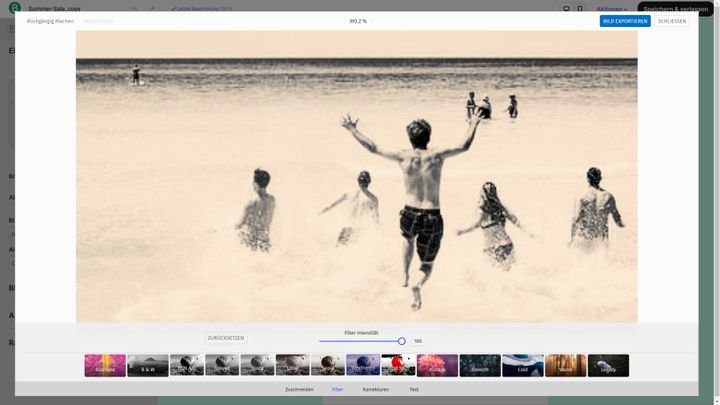Click the Bild Exportieren button

pos(625,21)
